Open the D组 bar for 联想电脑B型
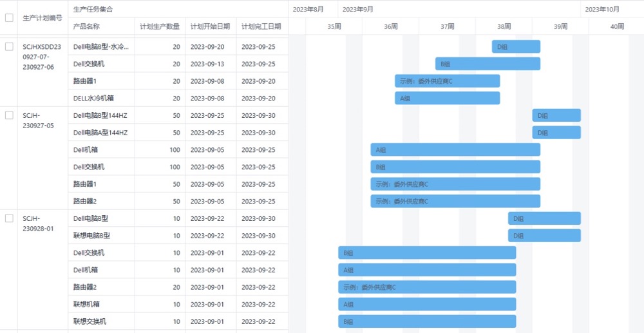 (544, 236)
